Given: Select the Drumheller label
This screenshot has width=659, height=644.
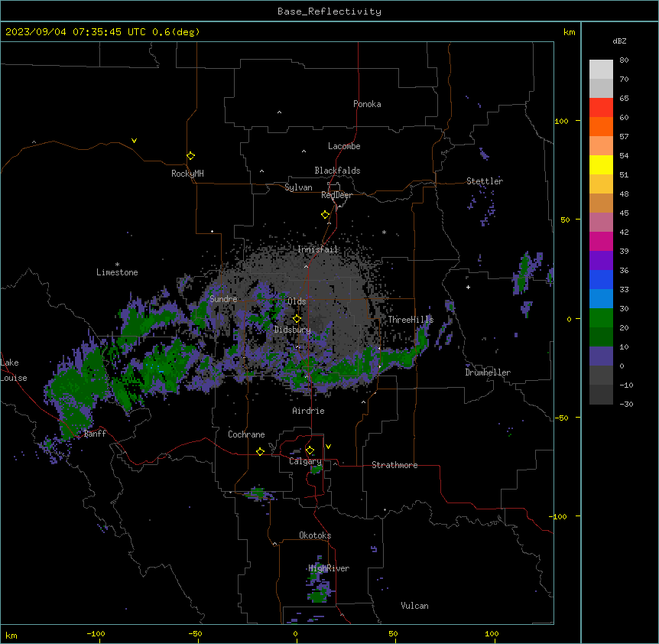Looking at the screenshot, I should [x=488, y=372].
